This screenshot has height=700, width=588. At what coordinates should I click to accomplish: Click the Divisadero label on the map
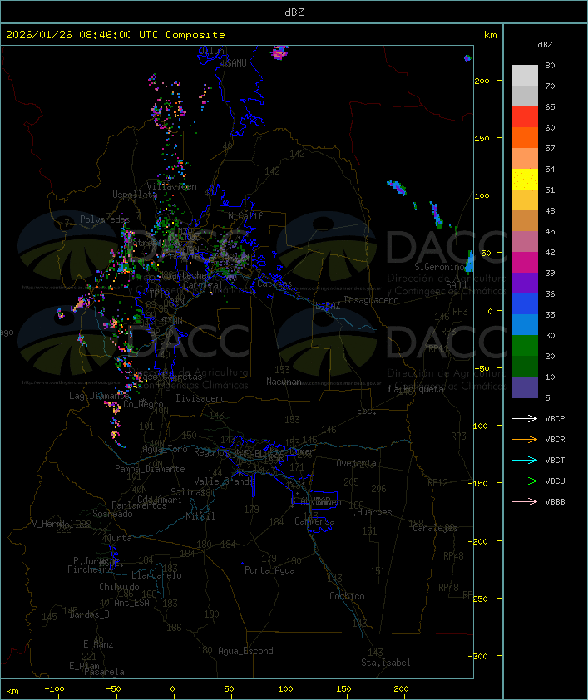click(200, 398)
